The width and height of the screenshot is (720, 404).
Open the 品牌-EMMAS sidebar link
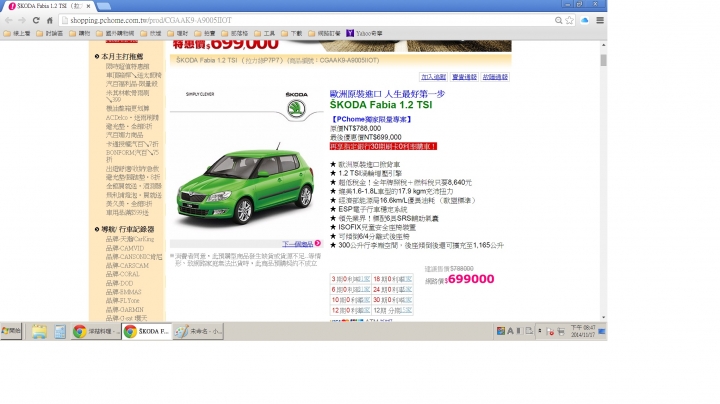[124, 292]
